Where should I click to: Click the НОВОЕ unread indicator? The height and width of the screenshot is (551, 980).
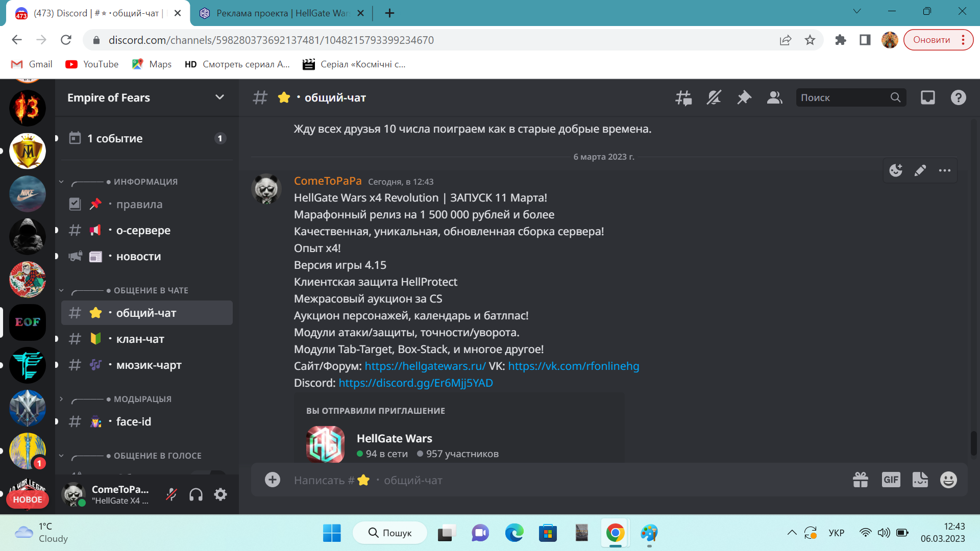click(x=28, y=499)
